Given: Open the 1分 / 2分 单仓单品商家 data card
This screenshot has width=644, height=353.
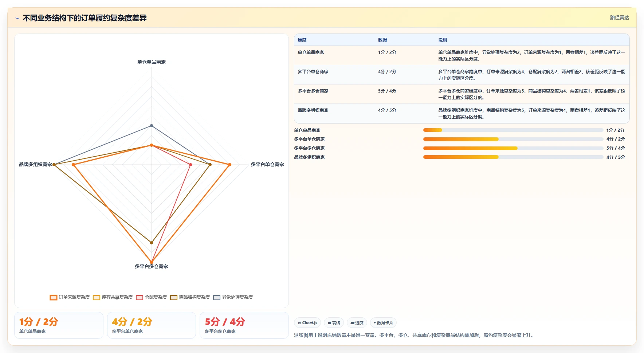Looking at the screenshot, I should pyautogui.click(x=59, y=325).
